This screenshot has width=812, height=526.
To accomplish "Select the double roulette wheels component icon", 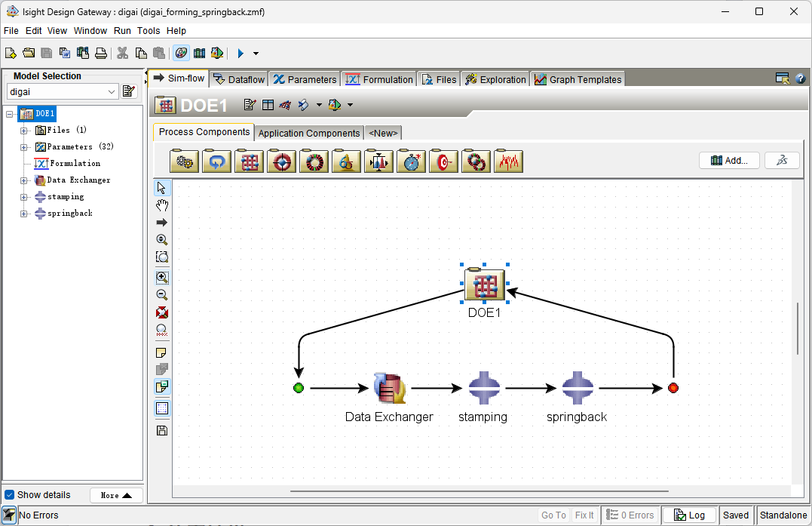I will 476,161.
